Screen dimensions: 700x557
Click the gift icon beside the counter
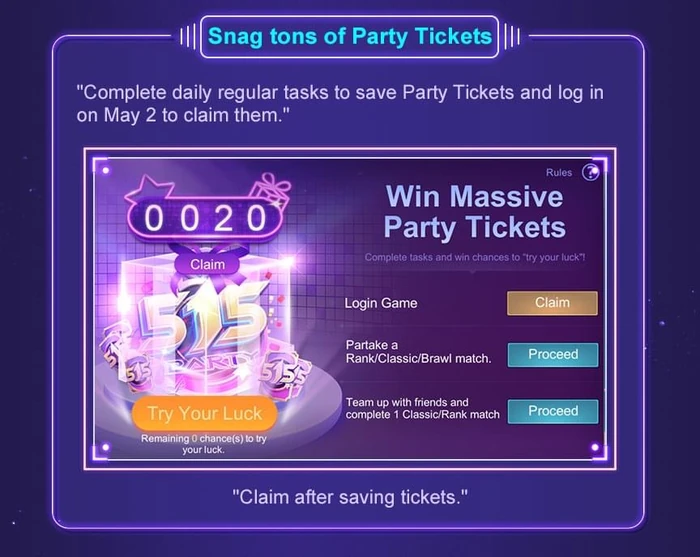pyautogui.click(x=271, y=192)
